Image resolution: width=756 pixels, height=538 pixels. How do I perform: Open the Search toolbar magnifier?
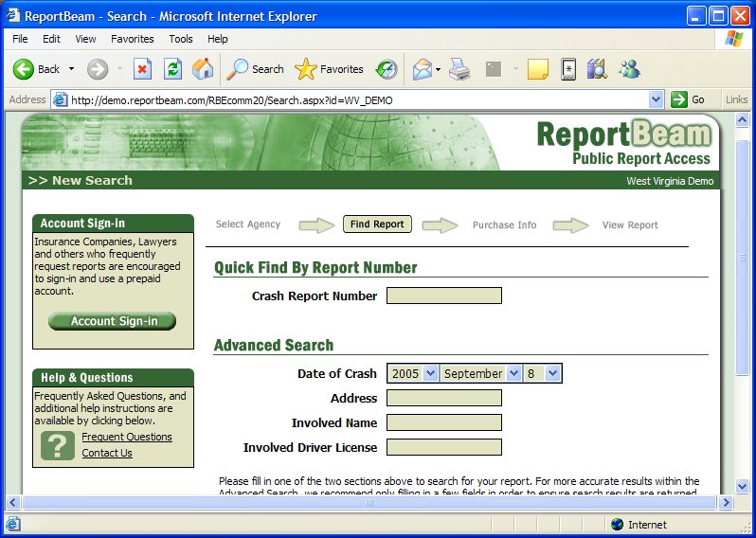(x=255, y=69)
